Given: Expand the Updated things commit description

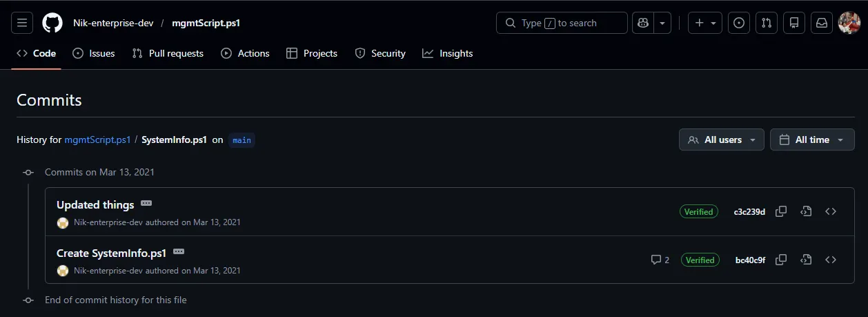Looking at the screenshot, I should [x=146, y=204].
